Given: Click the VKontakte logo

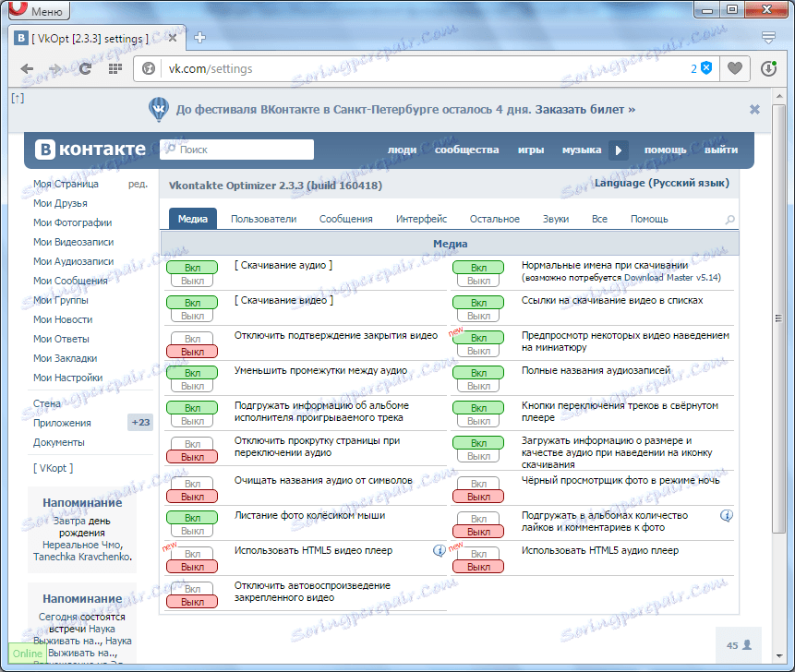Looking at the screenshot, I should coord(90,150).
